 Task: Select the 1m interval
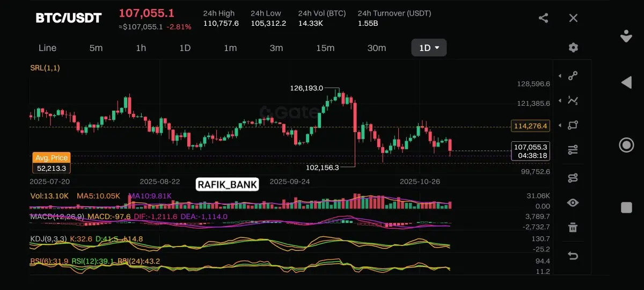pos(230,48)
